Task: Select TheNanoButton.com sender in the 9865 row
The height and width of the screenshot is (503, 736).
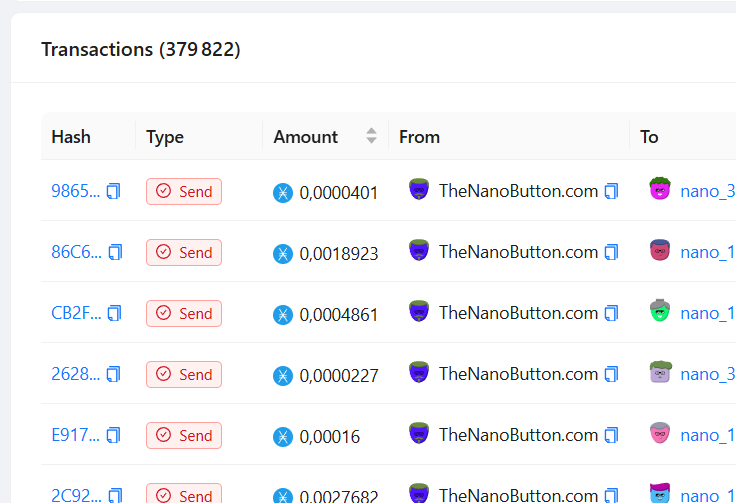Action: pyautogui.click(x=518, y=191)
